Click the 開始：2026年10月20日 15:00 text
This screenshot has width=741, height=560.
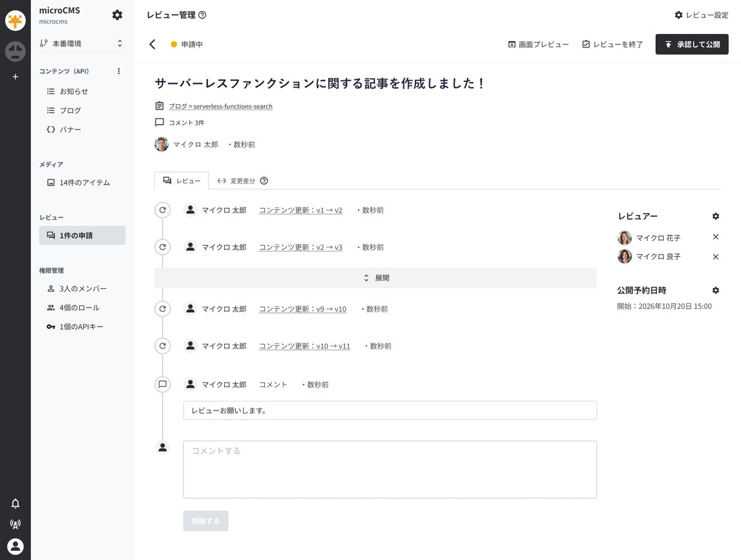(x=664, y=306)
